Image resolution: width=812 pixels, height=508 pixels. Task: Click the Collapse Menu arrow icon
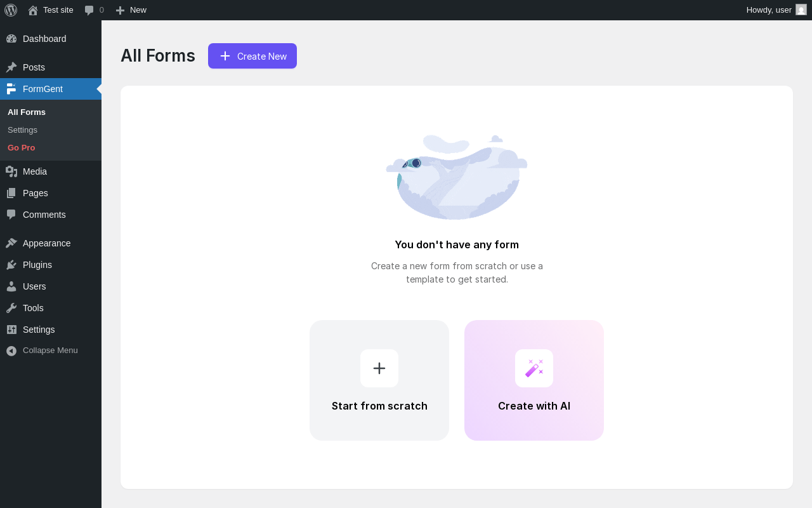click(x=11, y=351)
